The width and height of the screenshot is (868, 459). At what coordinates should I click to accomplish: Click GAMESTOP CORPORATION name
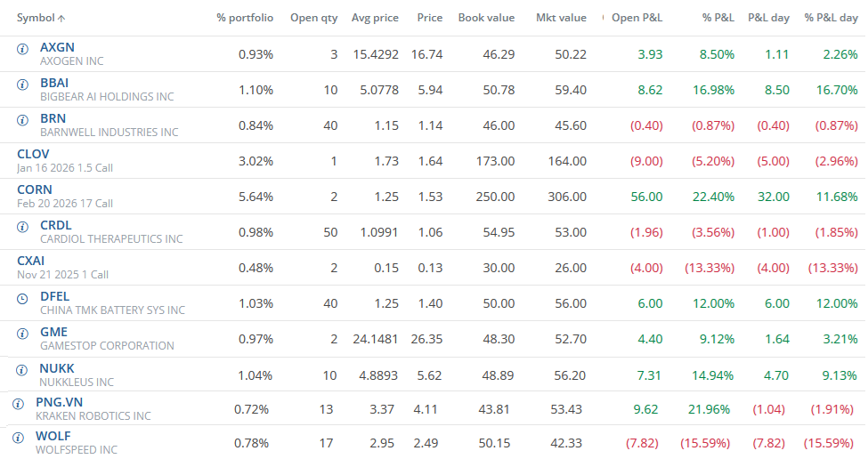click(107, 346)
